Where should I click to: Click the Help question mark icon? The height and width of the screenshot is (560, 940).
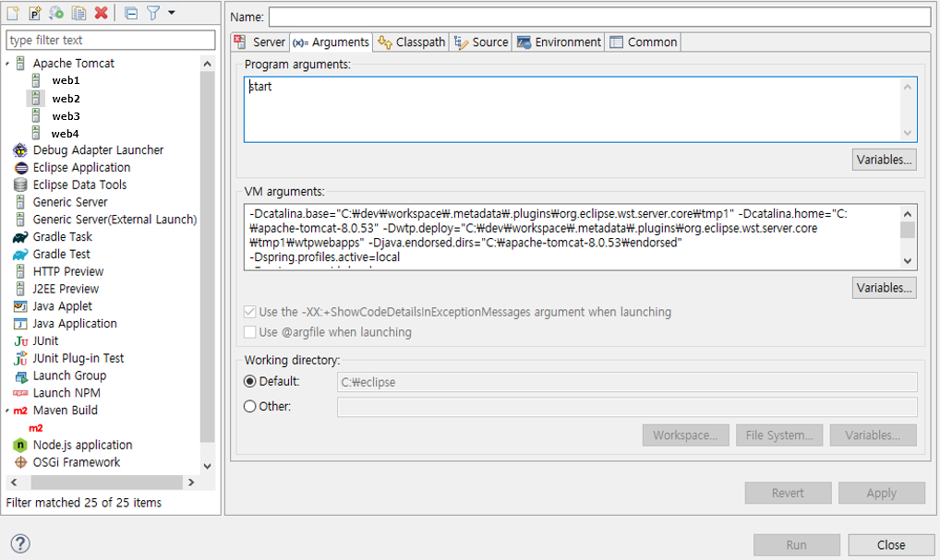[x=20, y=543]
